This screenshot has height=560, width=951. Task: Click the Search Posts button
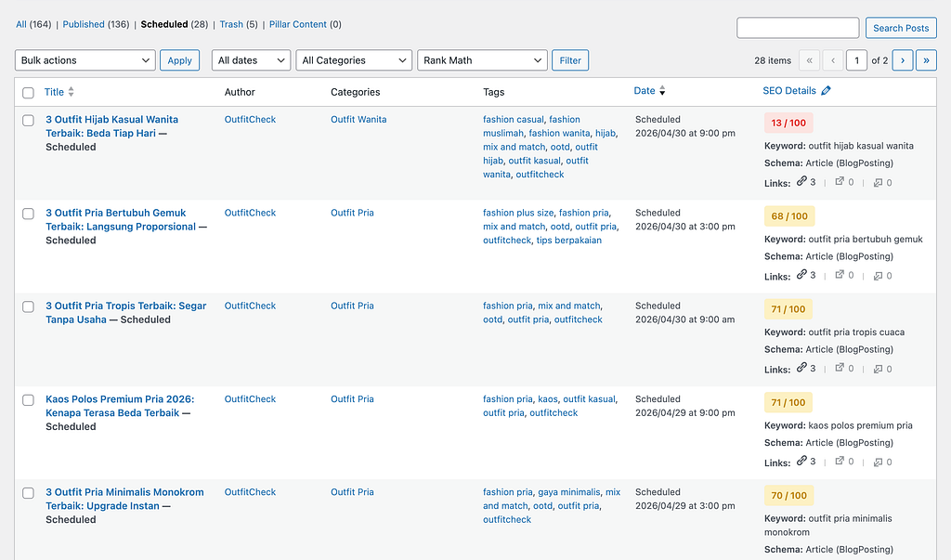pos(901,28)
